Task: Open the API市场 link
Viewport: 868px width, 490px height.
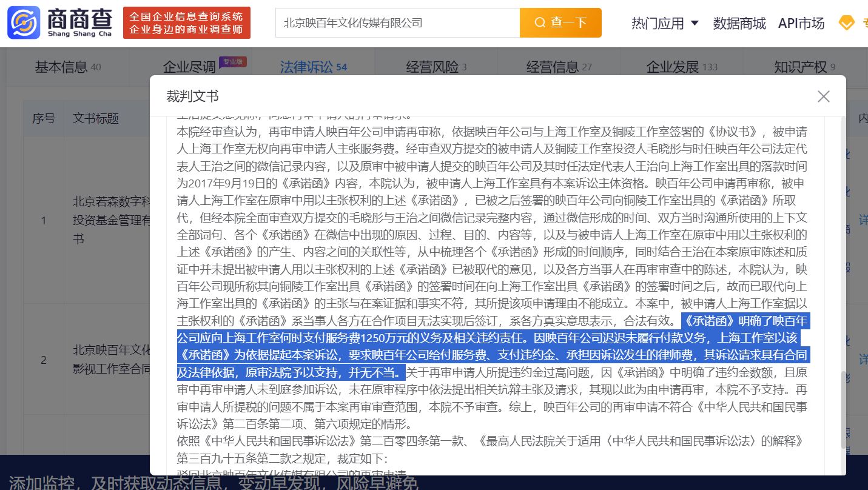Action: click(x=801, y=23)
